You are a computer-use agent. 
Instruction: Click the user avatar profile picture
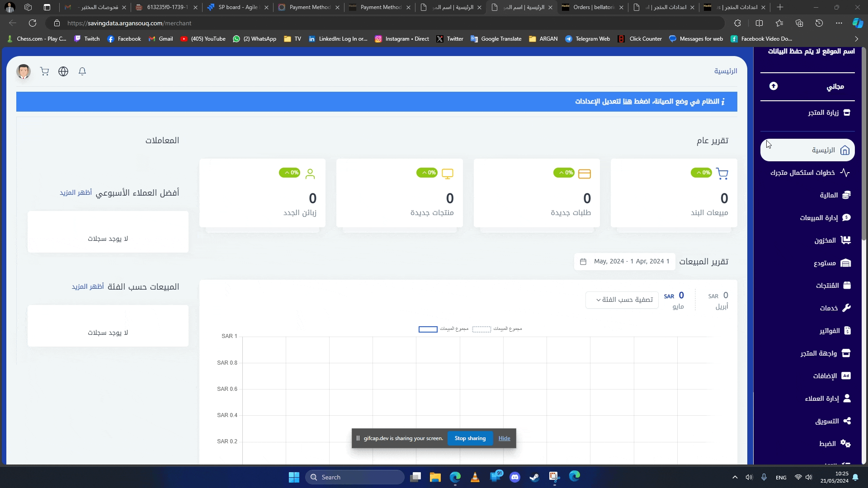pyautogui.click(x=24, y=71)
